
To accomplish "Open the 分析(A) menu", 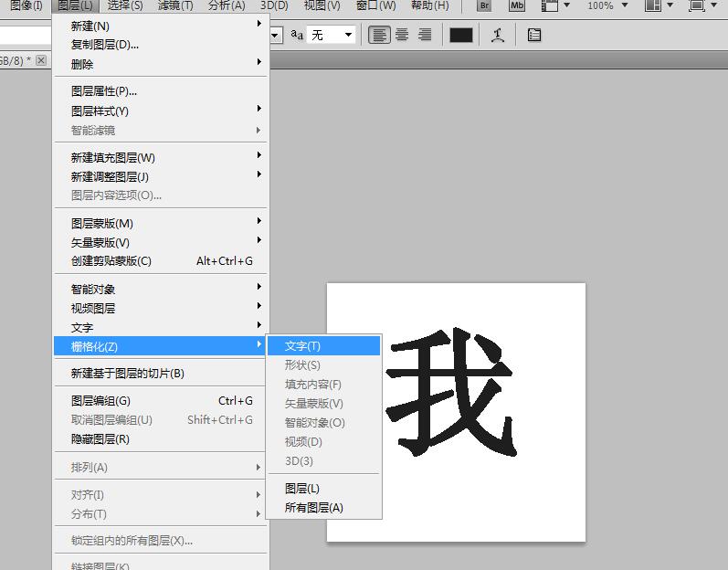I will 227,5.
